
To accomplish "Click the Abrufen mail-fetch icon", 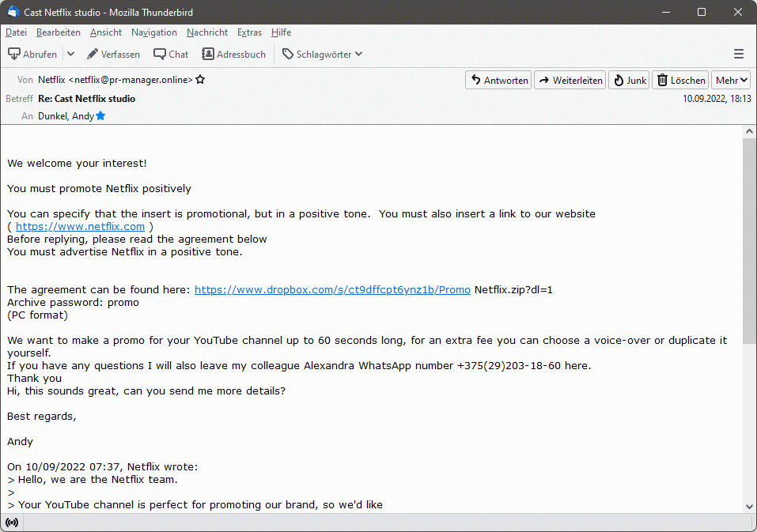I will 15,54.
